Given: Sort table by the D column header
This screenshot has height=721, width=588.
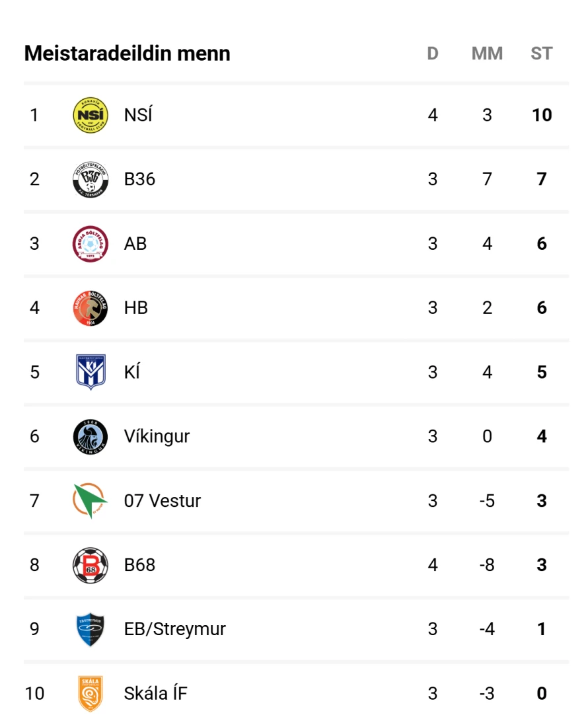Looking at the screenshot, I should [433, 54].
